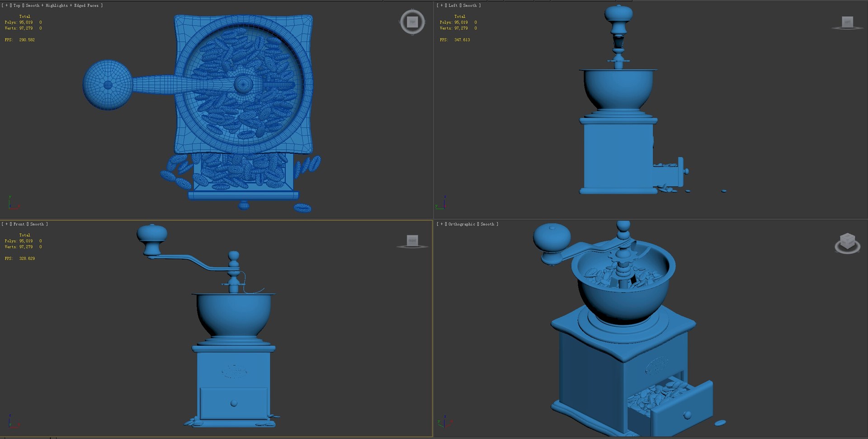Open the 'Smooth' shading menu in Front viewport
The height and width of the screenshot is (439, 868).
pos(37,224)
